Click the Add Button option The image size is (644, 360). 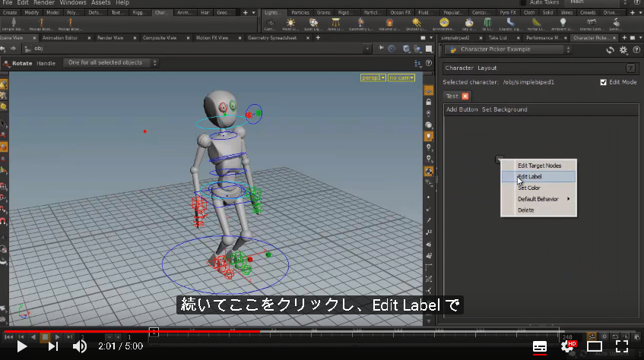point(462,109)
